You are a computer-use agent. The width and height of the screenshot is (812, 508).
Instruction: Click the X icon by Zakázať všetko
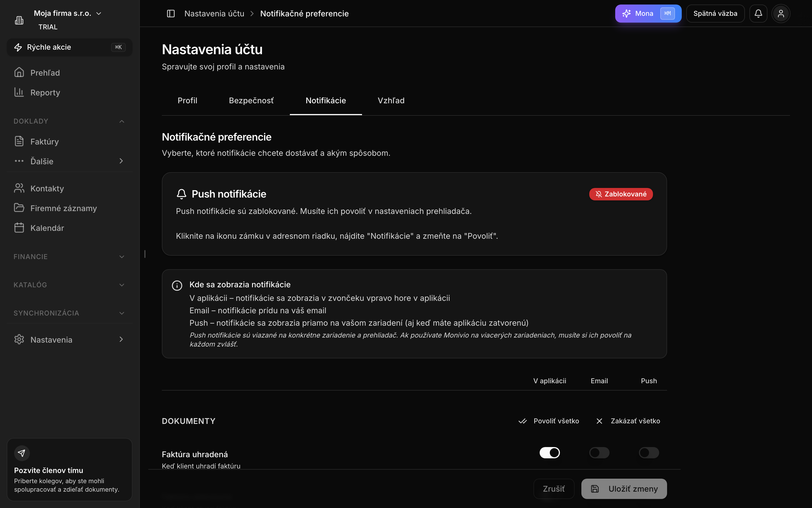599,421
